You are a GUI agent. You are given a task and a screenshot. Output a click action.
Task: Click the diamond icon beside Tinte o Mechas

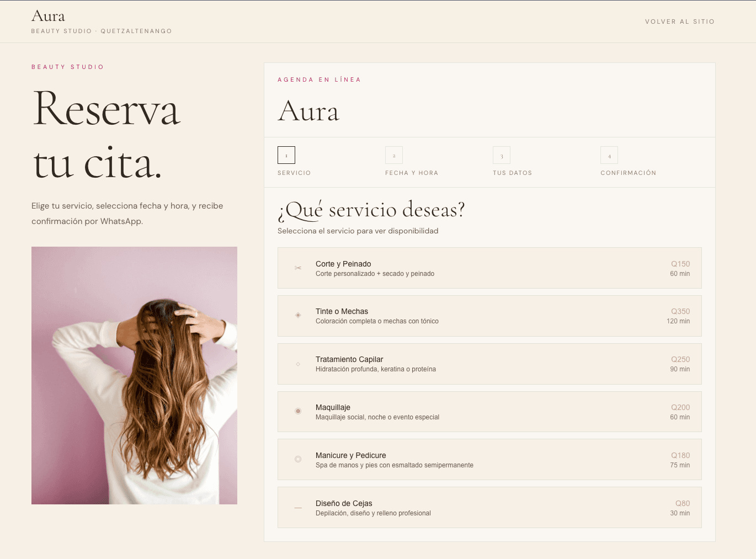click(x=298, y=315)
